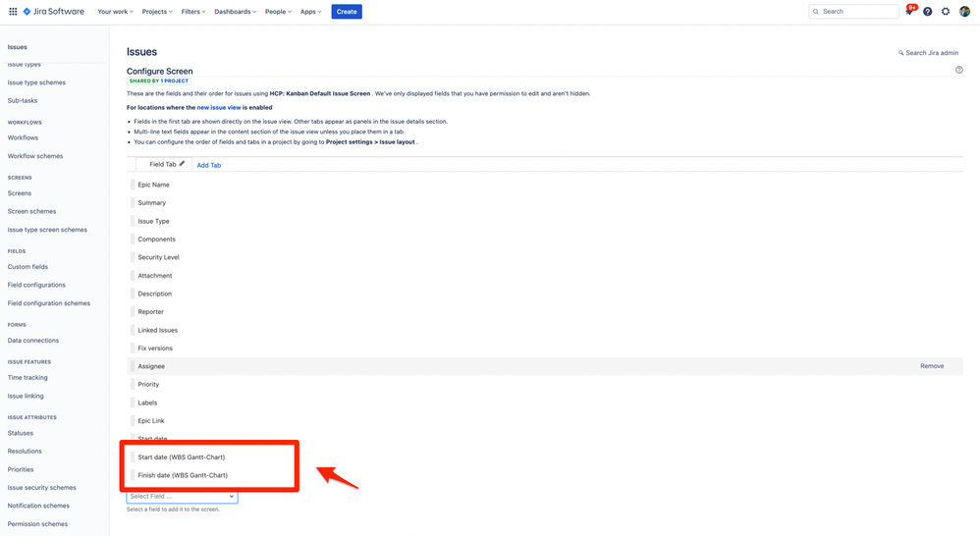Viewport: 980px width, 536px height.
Task: Open the user profile avatar
Action: click(x=964, y=11)
